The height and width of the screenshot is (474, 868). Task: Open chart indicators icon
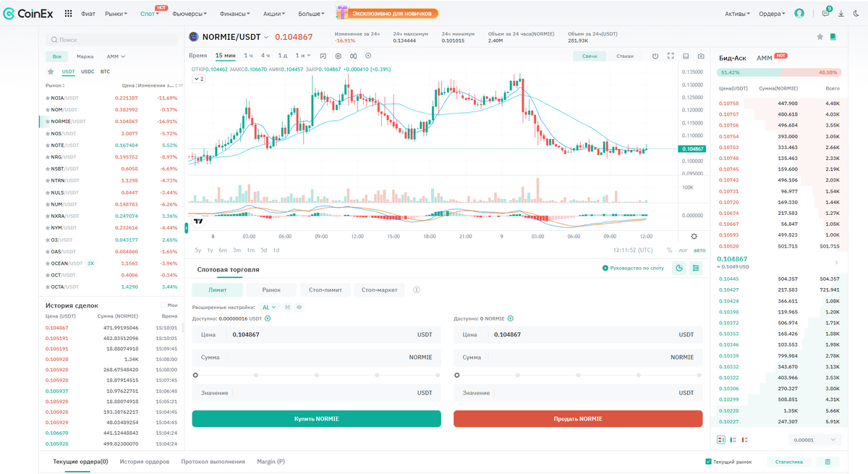click(353, 56)
